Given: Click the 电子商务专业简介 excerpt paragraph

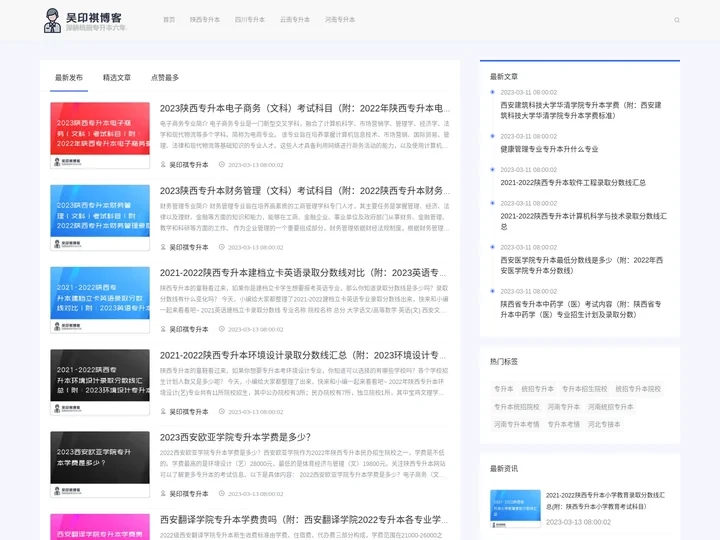Looking at the screenshot, I should (x=305, y=135).
